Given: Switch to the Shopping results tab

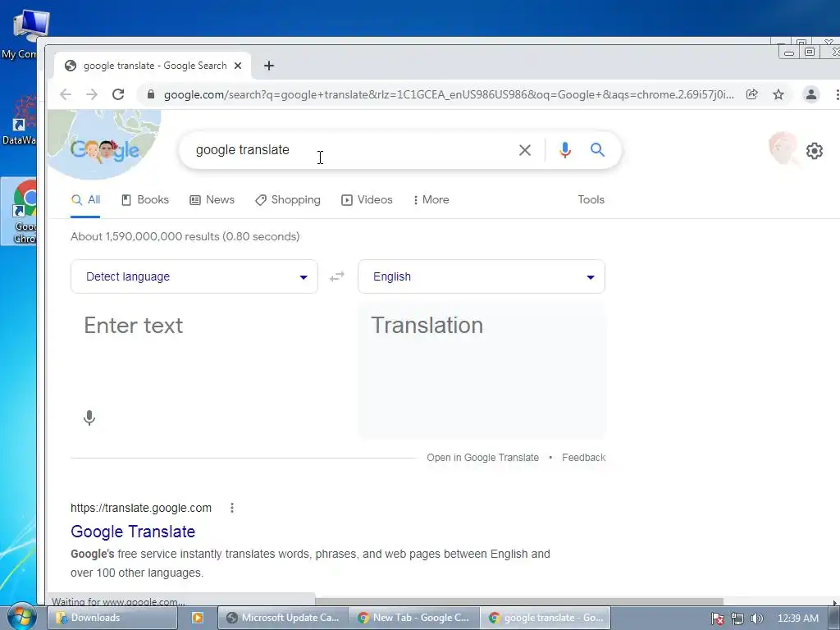Looking at the screenshot, I should tap(288, 200).
